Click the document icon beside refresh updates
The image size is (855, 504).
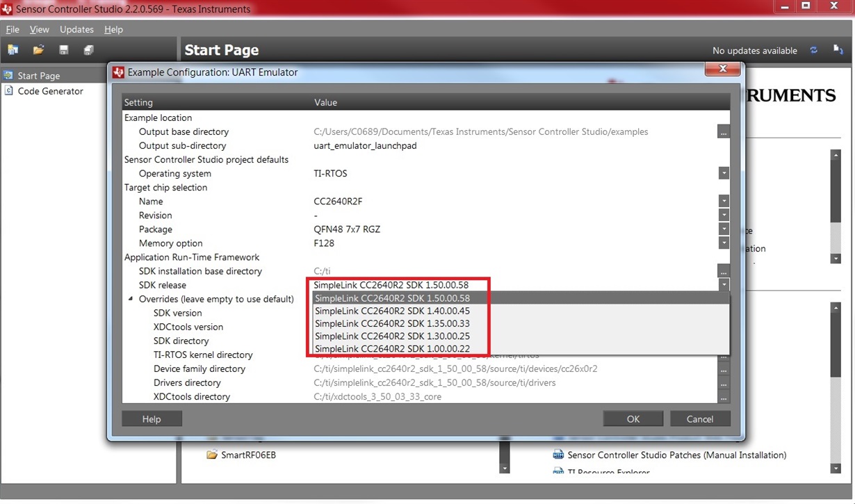tap(838, 50)
